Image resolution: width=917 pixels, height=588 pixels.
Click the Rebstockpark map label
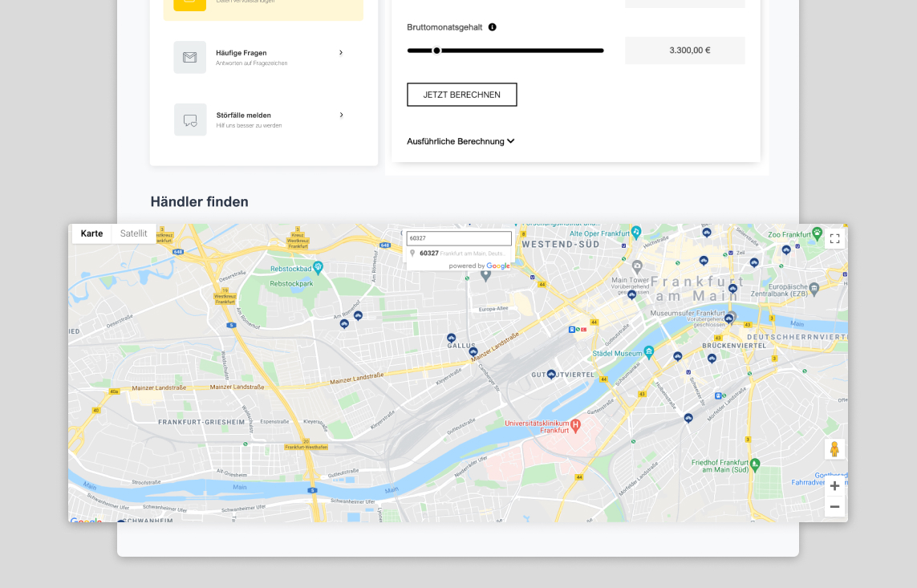click(x=291, y=283)
